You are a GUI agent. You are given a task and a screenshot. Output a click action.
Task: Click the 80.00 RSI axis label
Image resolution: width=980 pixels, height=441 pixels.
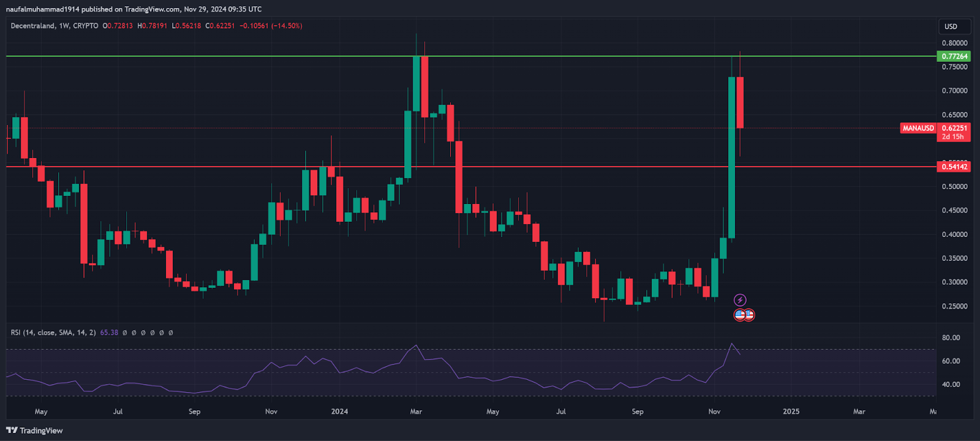(951, 337)
